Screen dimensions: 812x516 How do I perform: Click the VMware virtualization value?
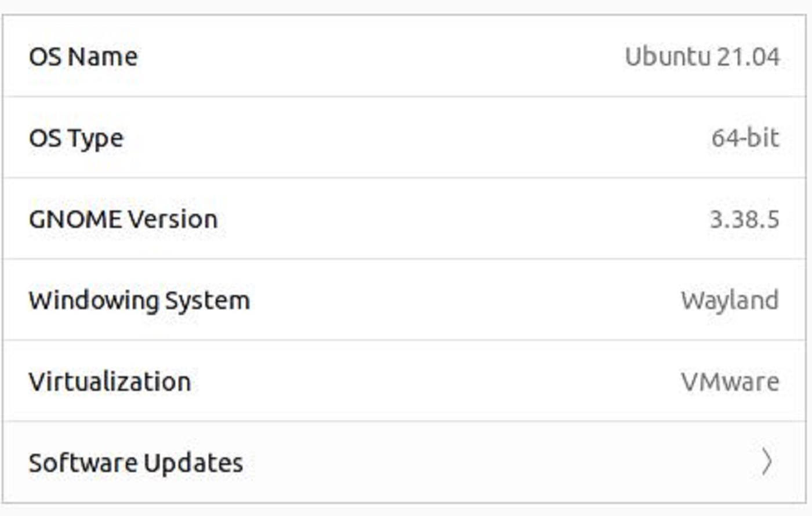point(730,381)
